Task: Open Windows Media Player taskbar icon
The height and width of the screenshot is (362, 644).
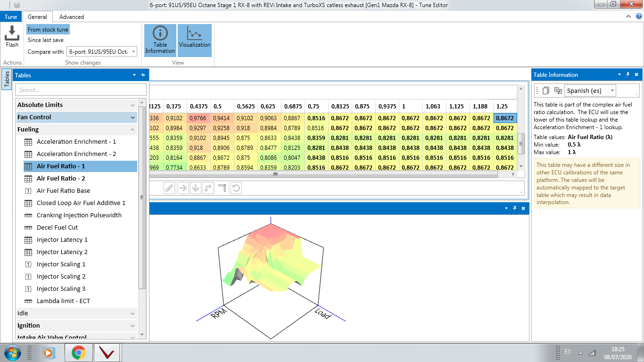Action: click(x=48, y=353)
